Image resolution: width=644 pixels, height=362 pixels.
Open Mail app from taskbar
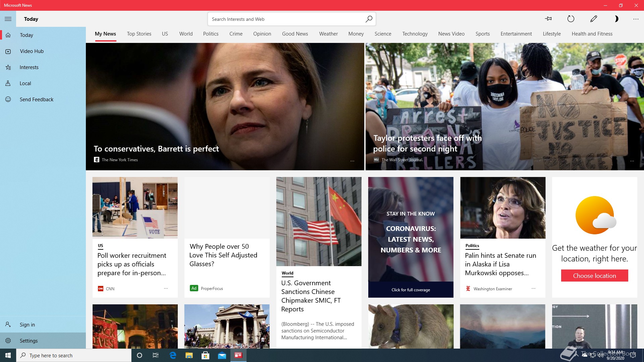point(222,355)
